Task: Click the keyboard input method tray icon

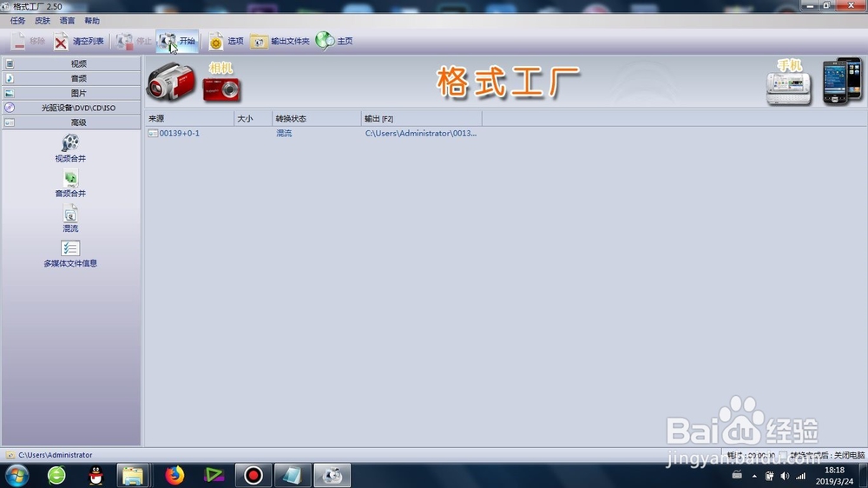Action: click(x=737, y=475)
